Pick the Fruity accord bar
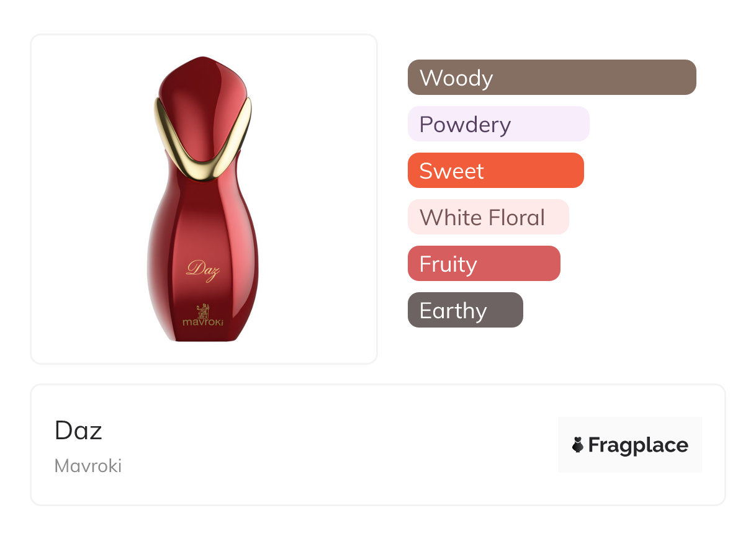Viewport: 756px width, 536px height. (x=484, y=264)
